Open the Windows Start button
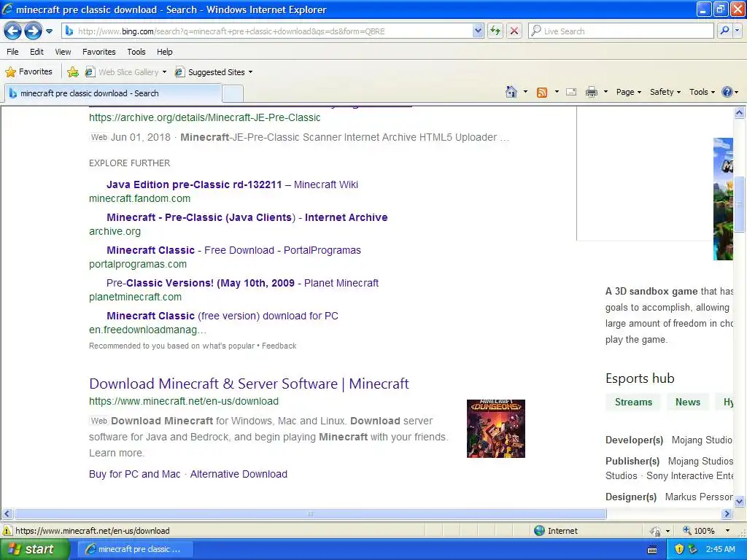 click(34, 549)
